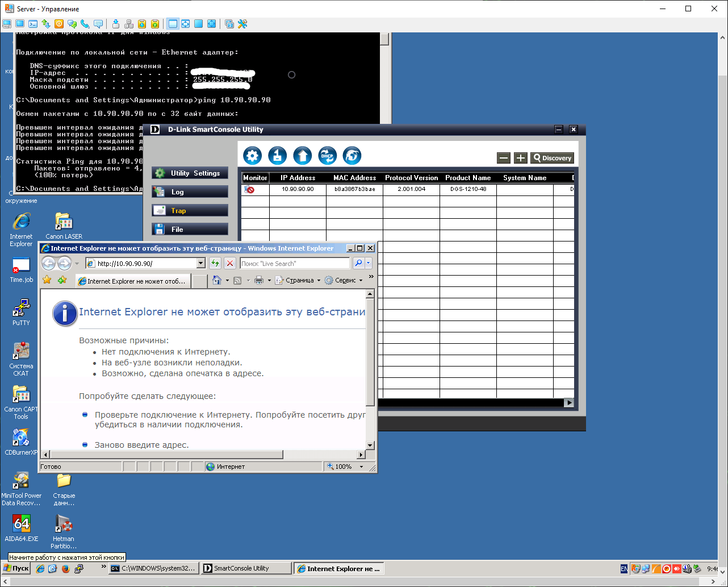Open the Сервис menu dropdown
Image resolution: width=728 pixels, height=587 pixels.
point(345,280)
